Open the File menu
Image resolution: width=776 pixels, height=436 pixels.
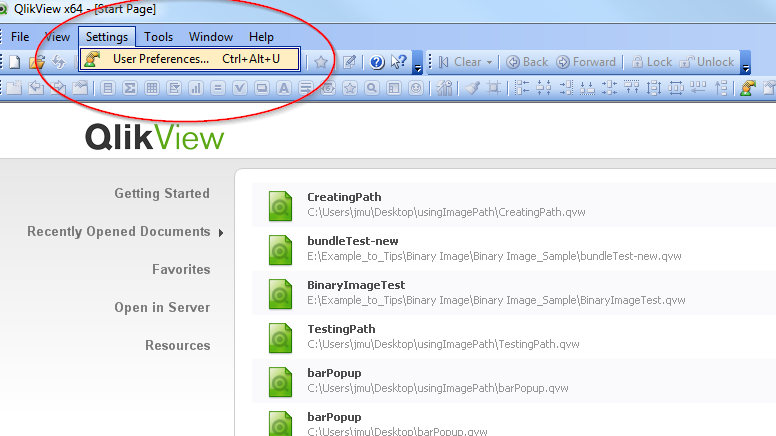click(x=20, y=37)
